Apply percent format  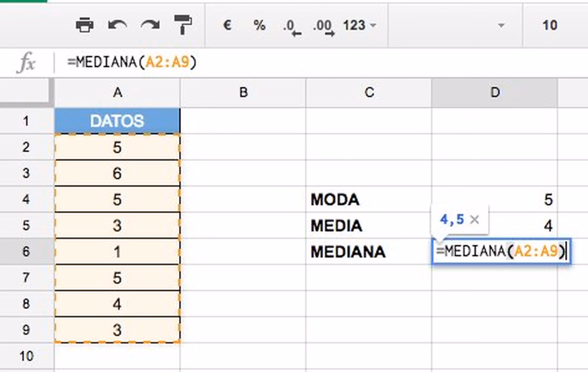tap(259, 25)
